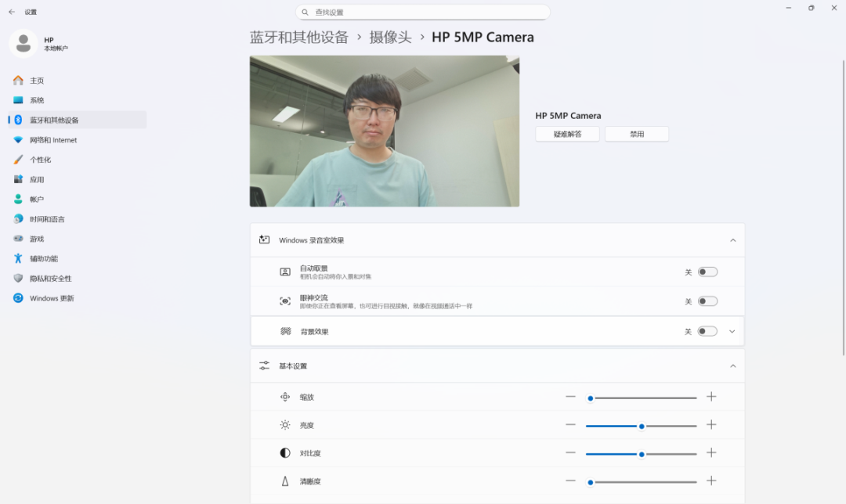Click the 自动取景 framing icon
The width and height of the screenshot is (846, 504).
(x=285, y=272)
